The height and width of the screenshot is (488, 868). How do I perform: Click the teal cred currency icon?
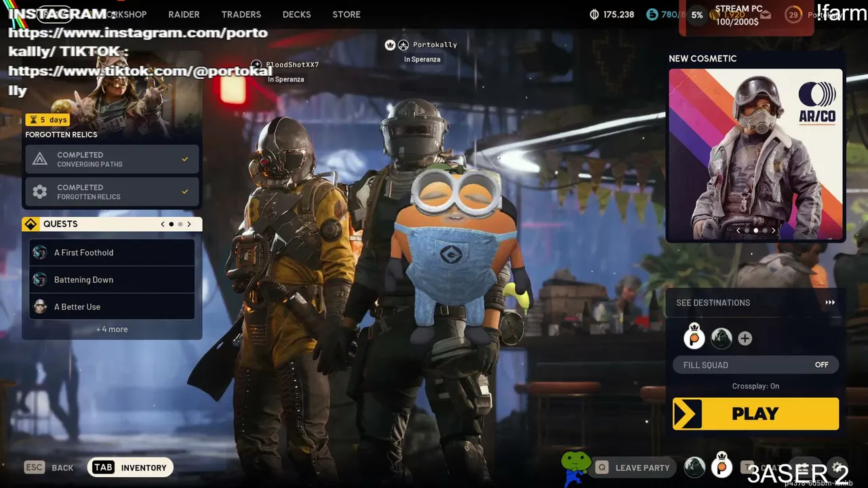[x=652, y=14]
